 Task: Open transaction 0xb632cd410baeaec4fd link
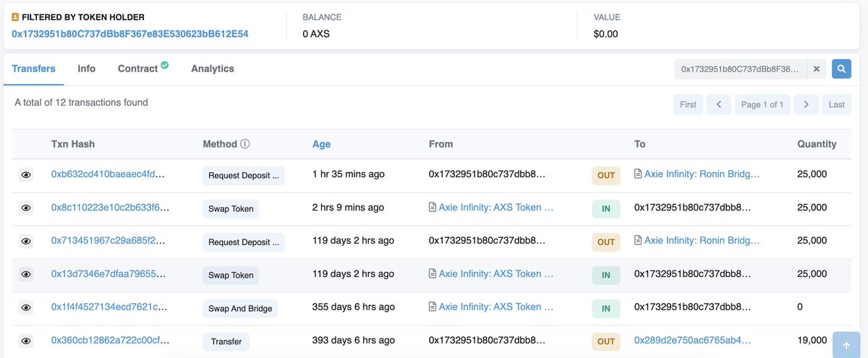tap(109, 174)
